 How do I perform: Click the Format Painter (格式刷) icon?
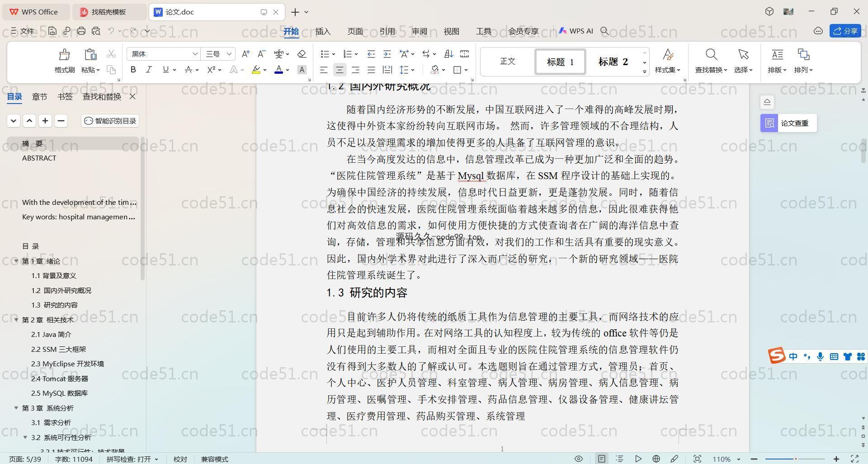(x=64, y=55)
